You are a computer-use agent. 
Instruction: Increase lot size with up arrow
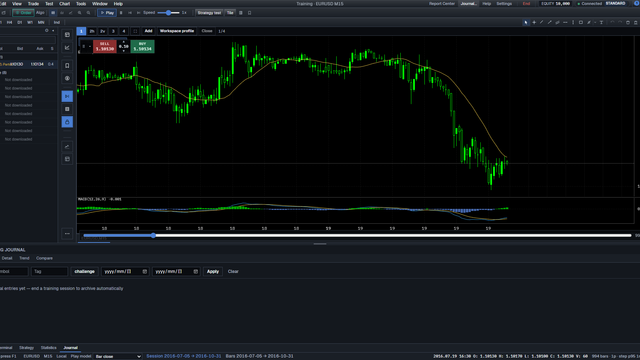pos(124,42)
